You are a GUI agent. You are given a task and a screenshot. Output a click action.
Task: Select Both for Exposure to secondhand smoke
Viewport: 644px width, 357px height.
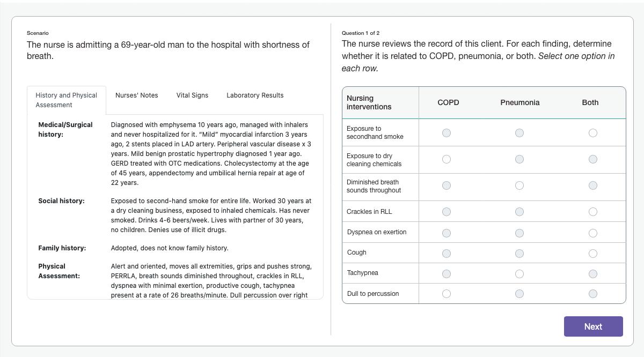click(593, 133)
